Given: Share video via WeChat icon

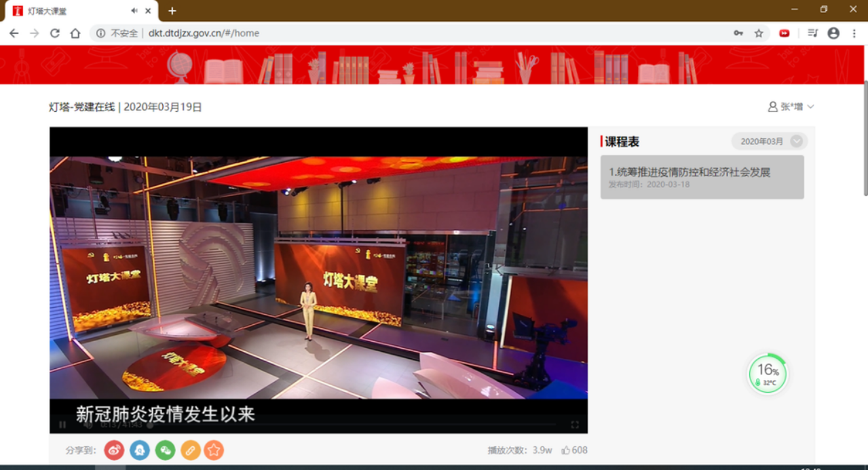Looking at the screenshot, I should 165,450.
